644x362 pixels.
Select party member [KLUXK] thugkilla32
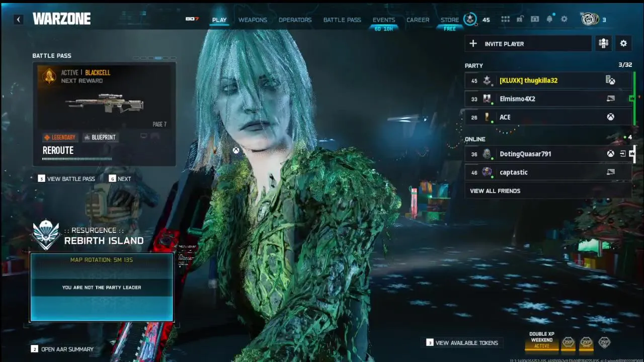click(x=548, y=80)
